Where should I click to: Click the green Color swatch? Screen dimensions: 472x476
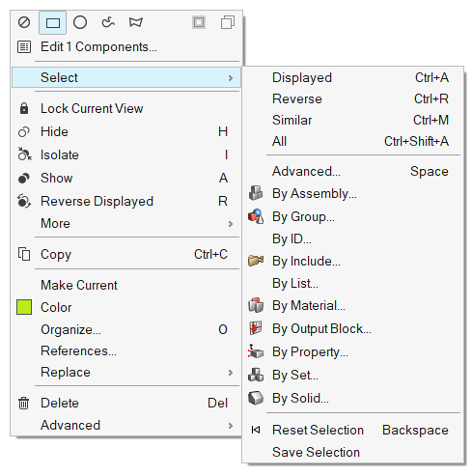pyautogui.click(x=24, y=307)
